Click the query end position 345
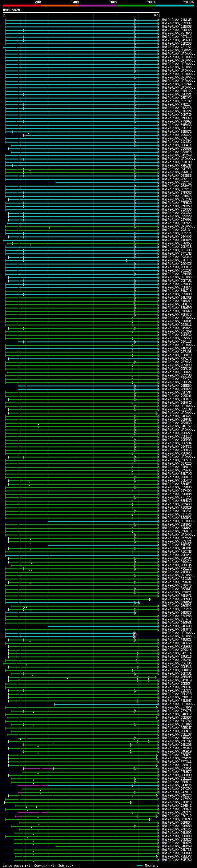The image size is (197, 868). pyautogui.click(x=155, y=15)
